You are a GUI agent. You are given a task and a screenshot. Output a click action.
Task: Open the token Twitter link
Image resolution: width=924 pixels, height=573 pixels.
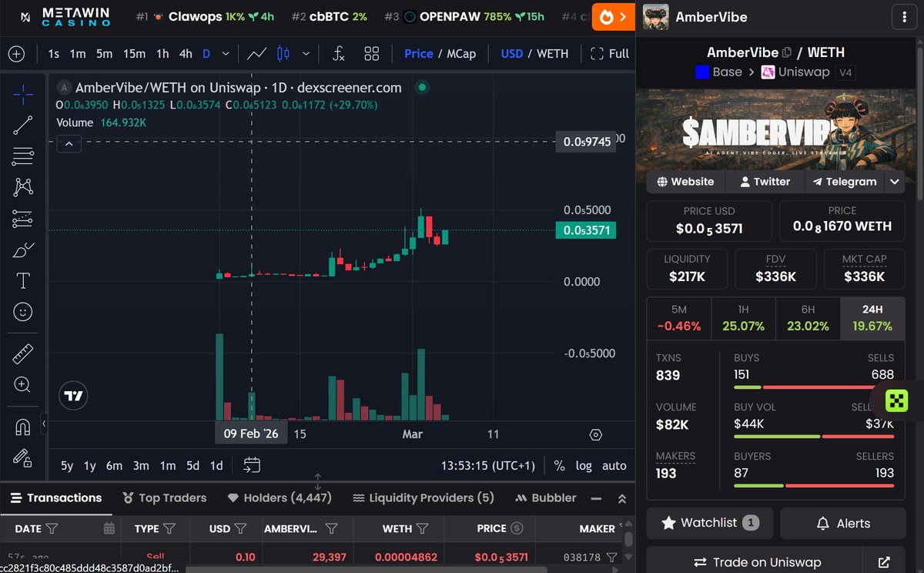(765, 182)
